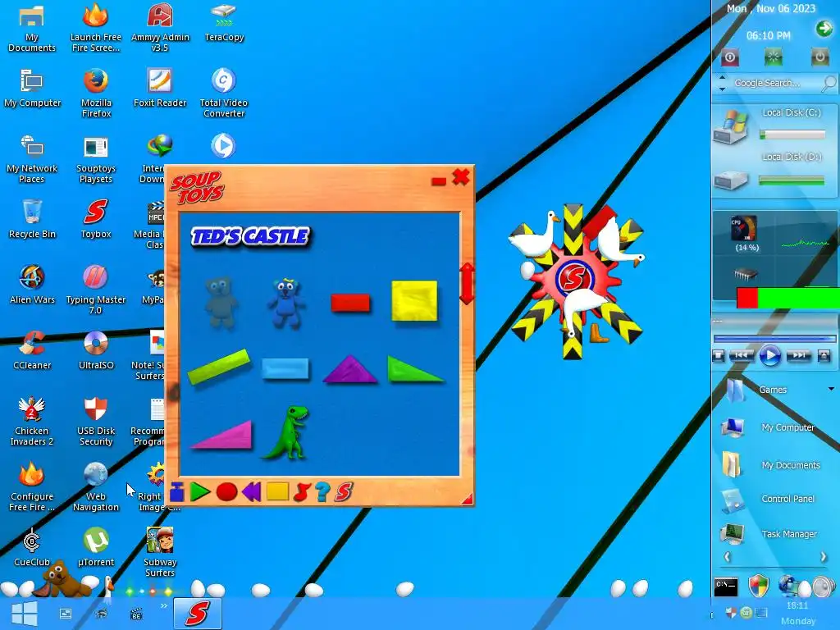Click the red music note icon in Soup Toys

302,492
